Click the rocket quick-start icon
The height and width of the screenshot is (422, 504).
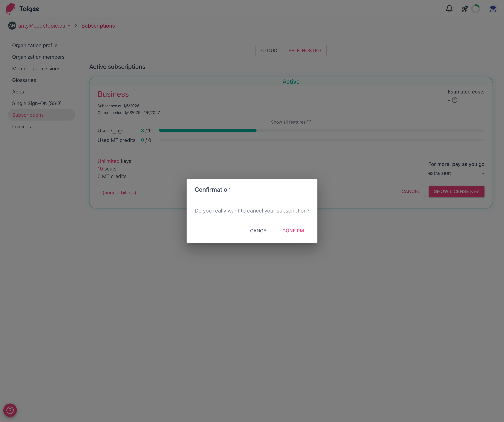coord(464,9)
